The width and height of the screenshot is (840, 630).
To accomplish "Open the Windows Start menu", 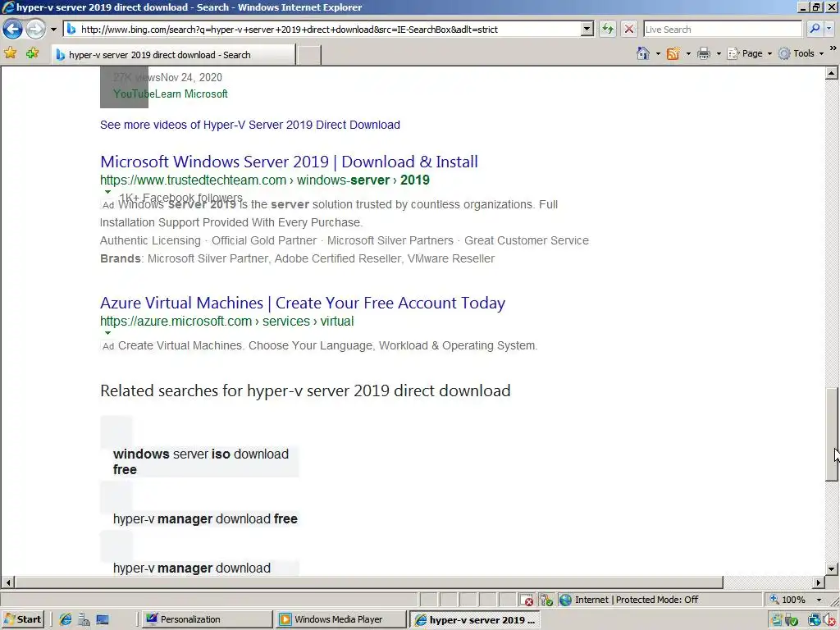I will pos(22,619).
